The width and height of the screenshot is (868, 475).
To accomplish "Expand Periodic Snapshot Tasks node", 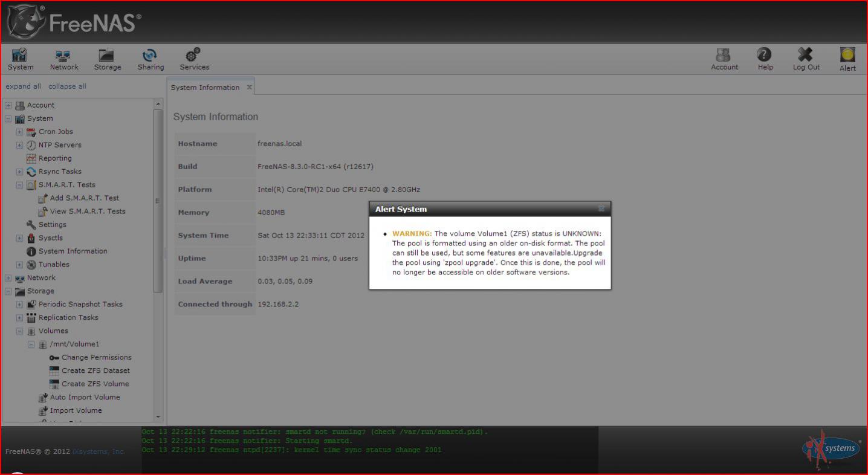I will (x=19, y=305).
